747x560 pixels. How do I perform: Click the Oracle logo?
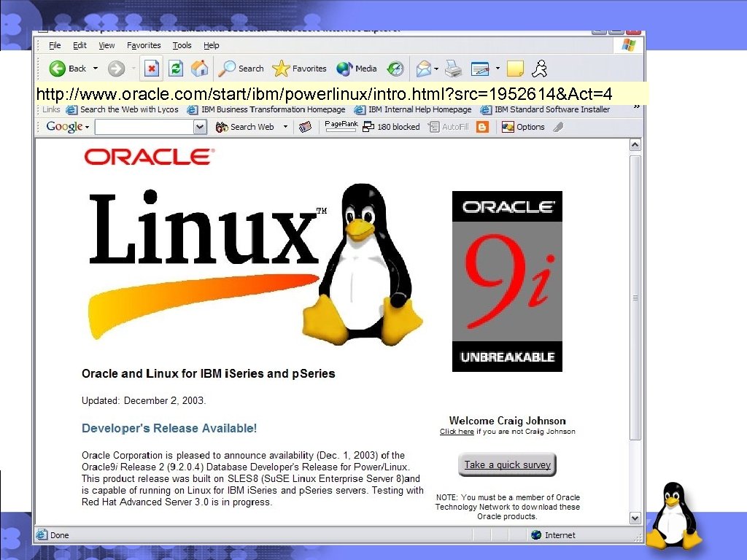coord(149,157)
